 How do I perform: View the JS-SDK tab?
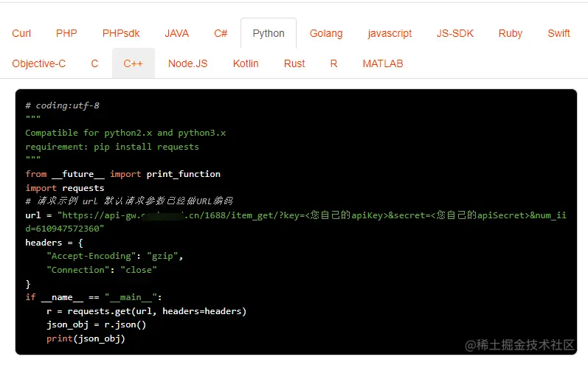pos(455,33)
